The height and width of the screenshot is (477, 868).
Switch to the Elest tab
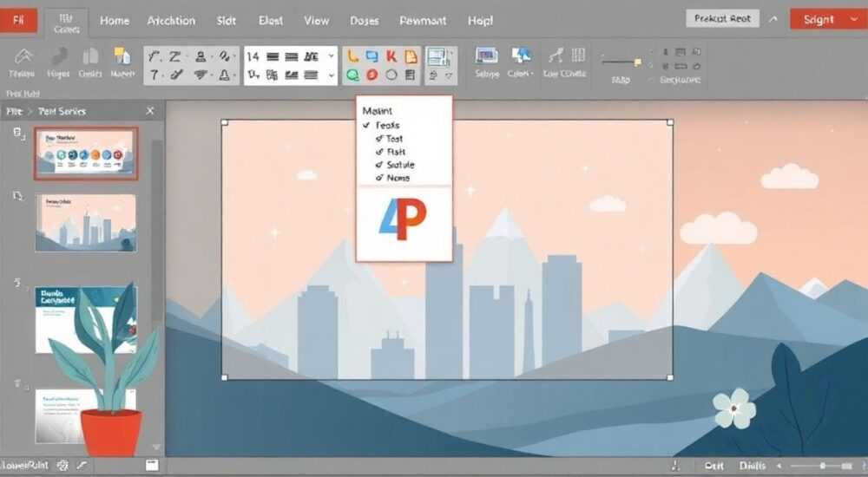click(x=271, y=21)
